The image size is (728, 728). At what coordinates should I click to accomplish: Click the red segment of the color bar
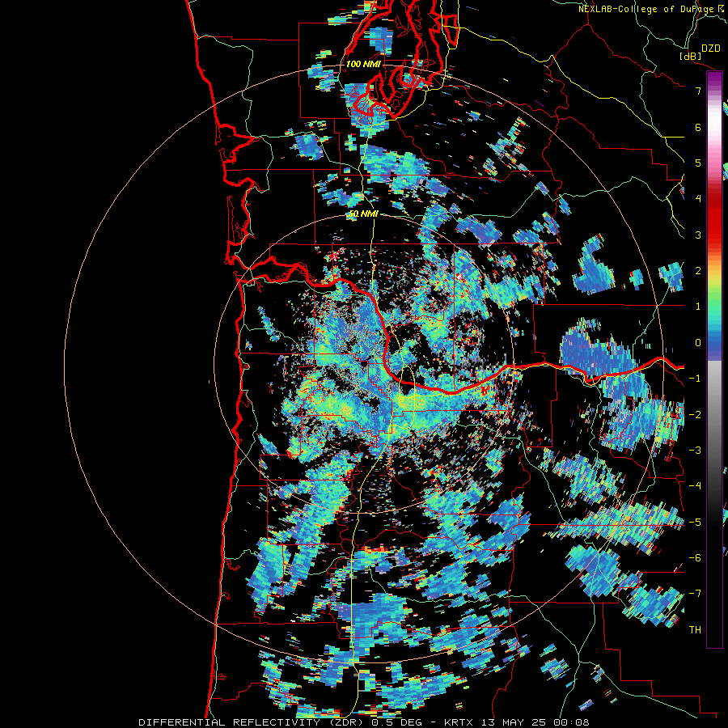pyautogui.click(x=714, y=218)
